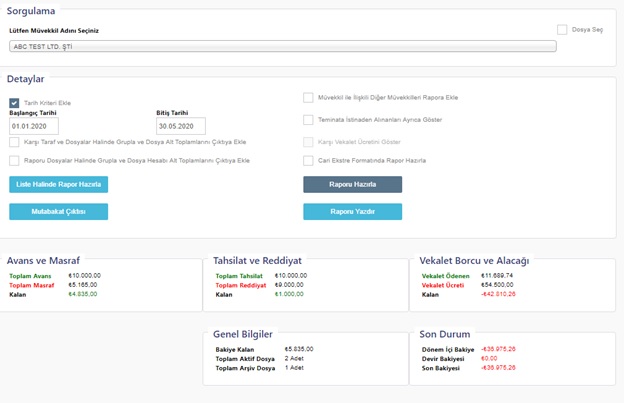Screen dimensions: 624x403
Task: Select the Toplam Reddiyat amount
Action: pyautogui.click(x=290, y=285)
